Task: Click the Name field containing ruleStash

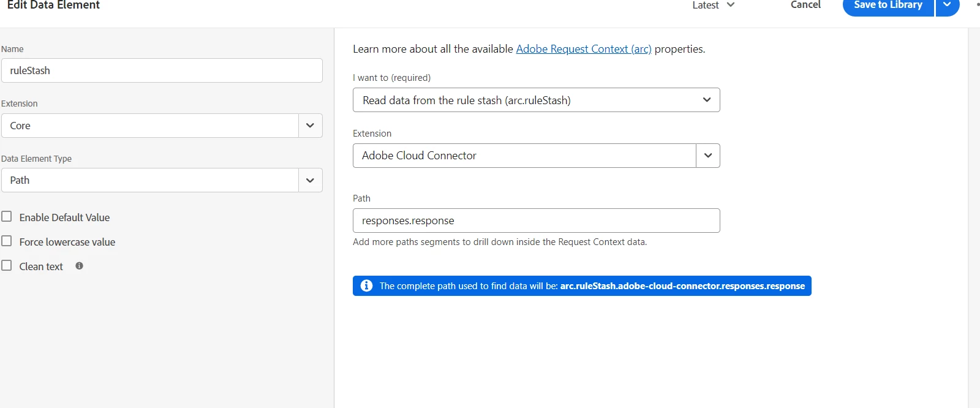Action: click(x=162, y=70)
